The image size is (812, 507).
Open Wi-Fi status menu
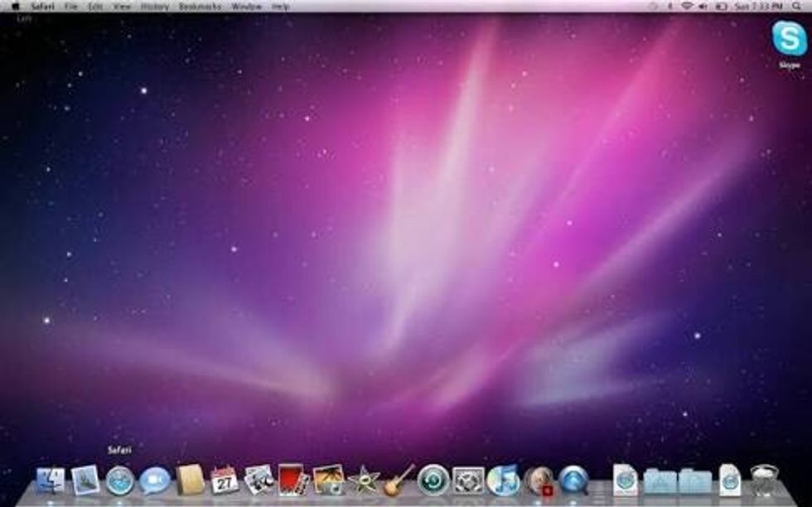687,6
